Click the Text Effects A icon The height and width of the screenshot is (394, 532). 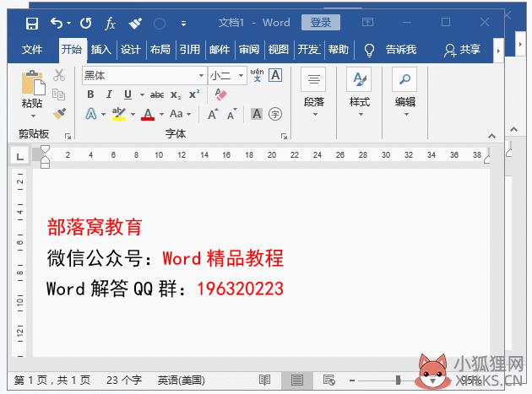coord(91,114)
